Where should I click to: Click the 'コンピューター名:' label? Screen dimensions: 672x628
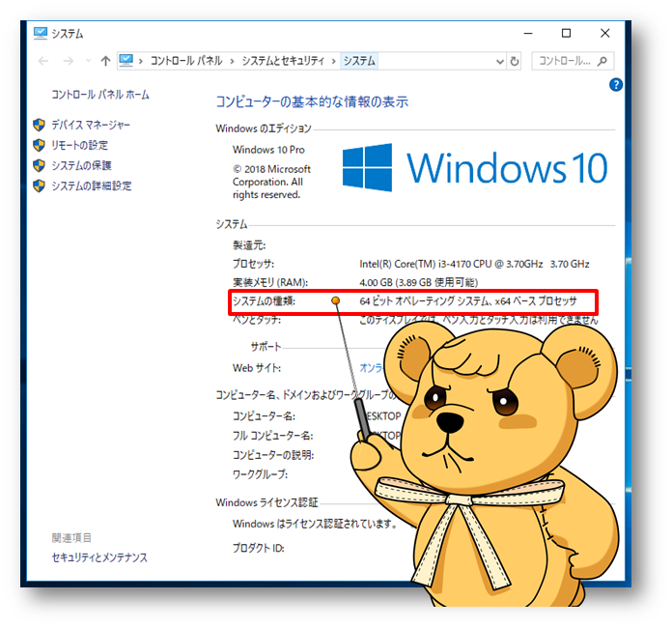click(264, 416)
